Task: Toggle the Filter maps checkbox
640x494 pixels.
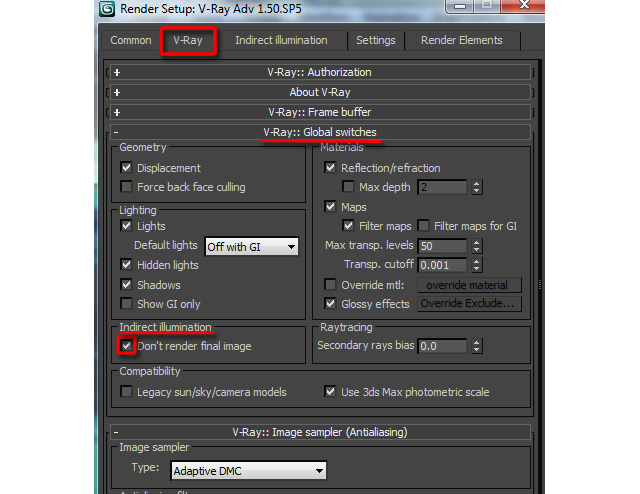Action: point(348,226)
